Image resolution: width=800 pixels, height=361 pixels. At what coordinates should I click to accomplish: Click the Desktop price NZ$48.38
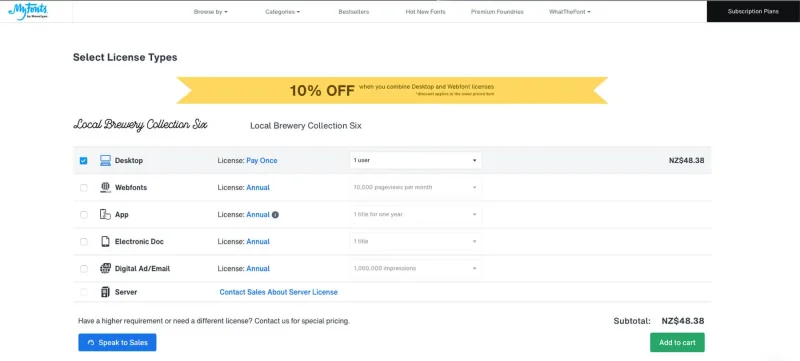point(687,160)
